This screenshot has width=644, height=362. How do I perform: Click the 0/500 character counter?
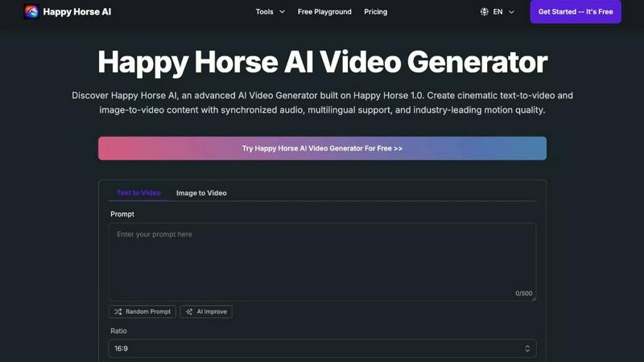[x=524, y=294]
